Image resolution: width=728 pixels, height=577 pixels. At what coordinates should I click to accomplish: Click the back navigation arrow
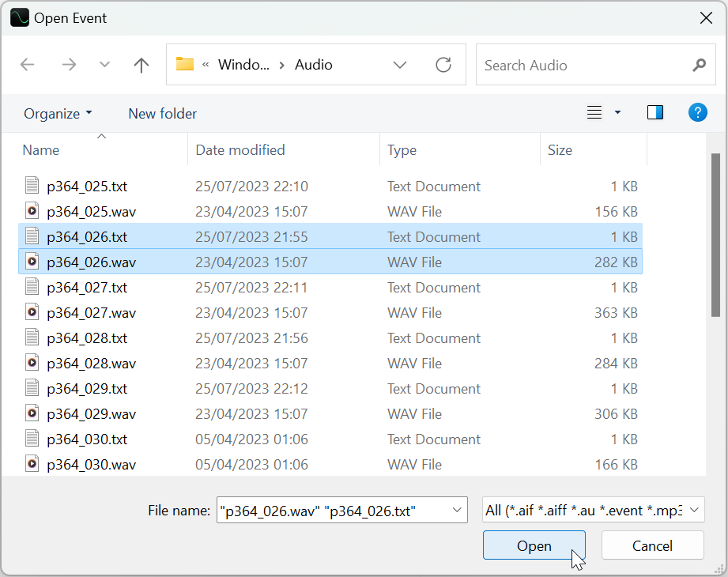27,65
